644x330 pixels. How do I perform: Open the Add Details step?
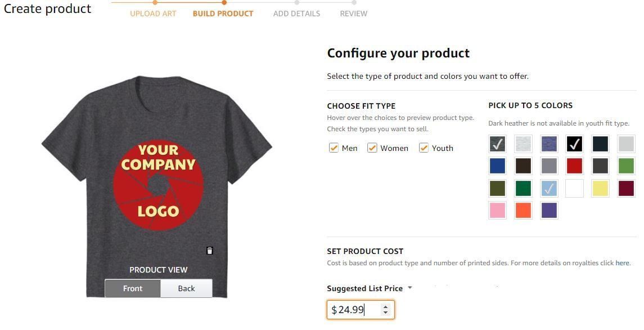[296, 14]
